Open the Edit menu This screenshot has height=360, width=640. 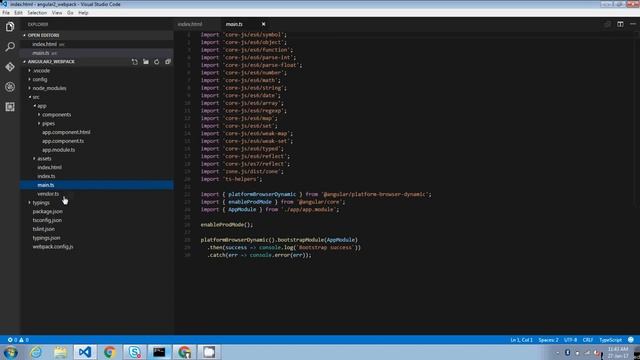click(18, 13)
